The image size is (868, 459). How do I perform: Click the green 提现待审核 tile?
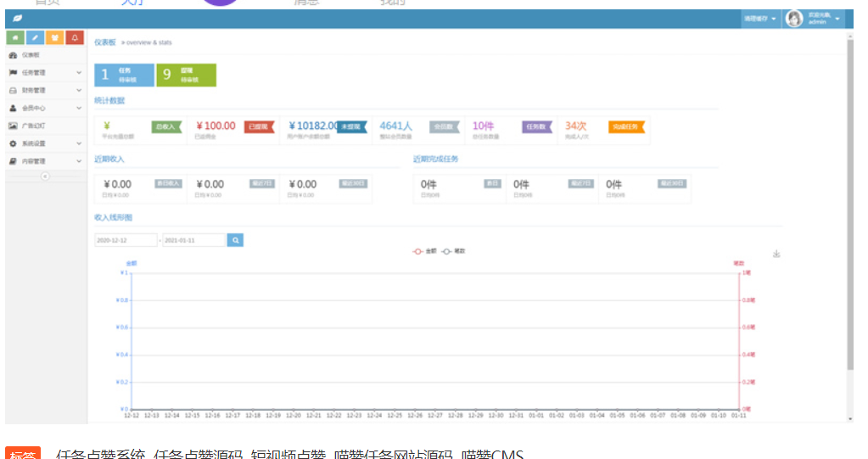[x=186, y=75]
